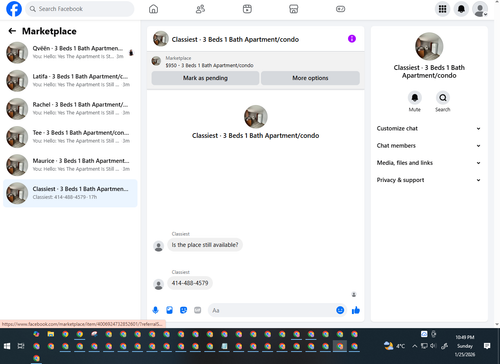Click the listing thumbnail in chat header

tap(161, 39)
